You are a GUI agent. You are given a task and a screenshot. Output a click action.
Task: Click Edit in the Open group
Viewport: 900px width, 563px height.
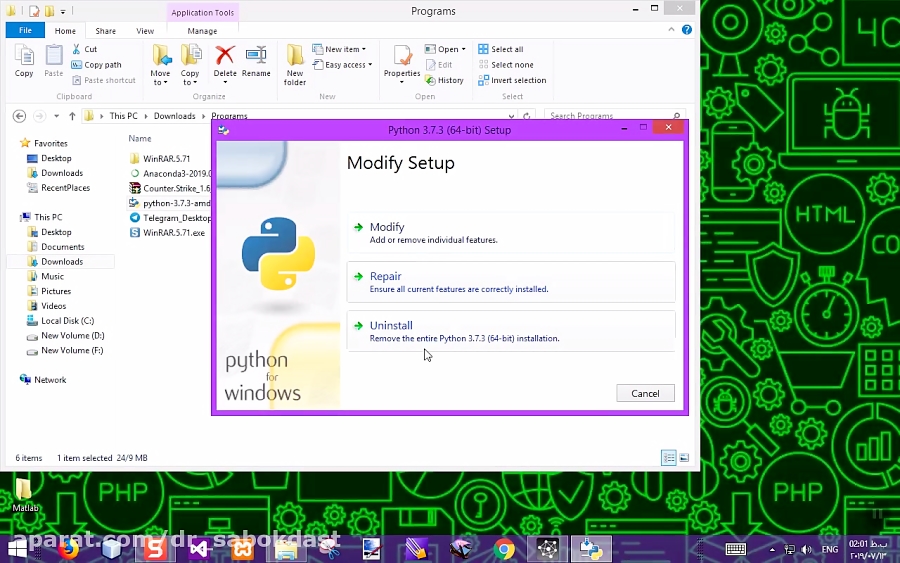point(439,65)
